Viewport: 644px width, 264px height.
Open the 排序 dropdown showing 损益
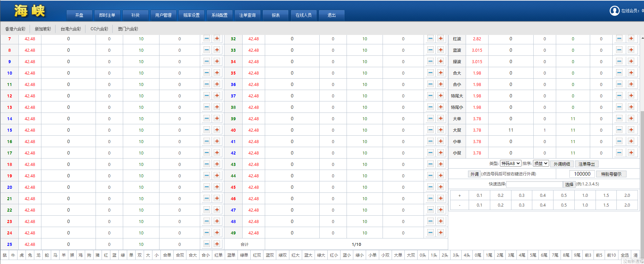pos(541,164)
